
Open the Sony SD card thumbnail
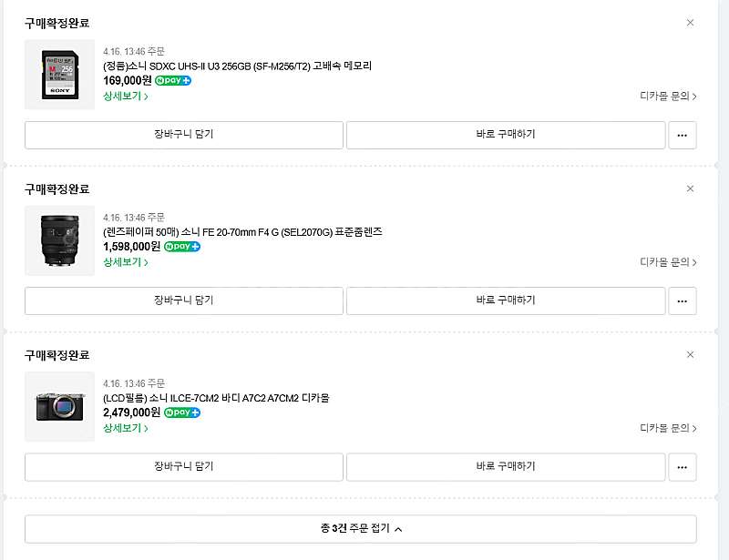coord(59,75)
